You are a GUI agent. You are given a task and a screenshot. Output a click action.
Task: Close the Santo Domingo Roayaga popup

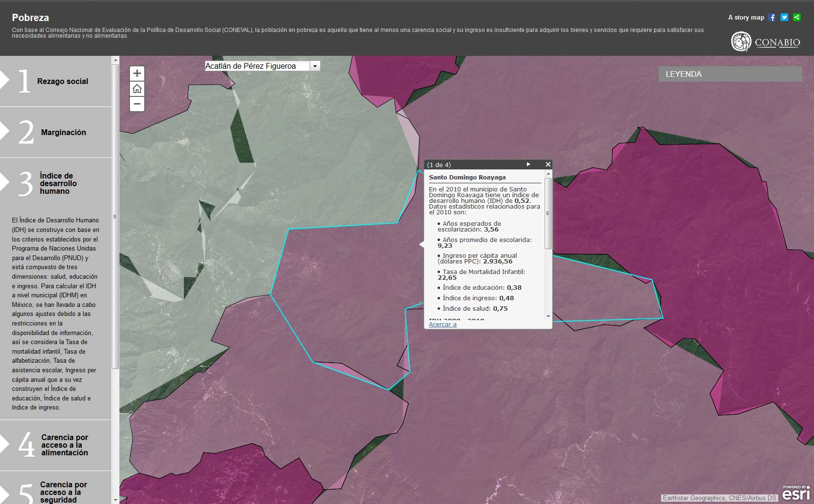(x=548, y=164)
